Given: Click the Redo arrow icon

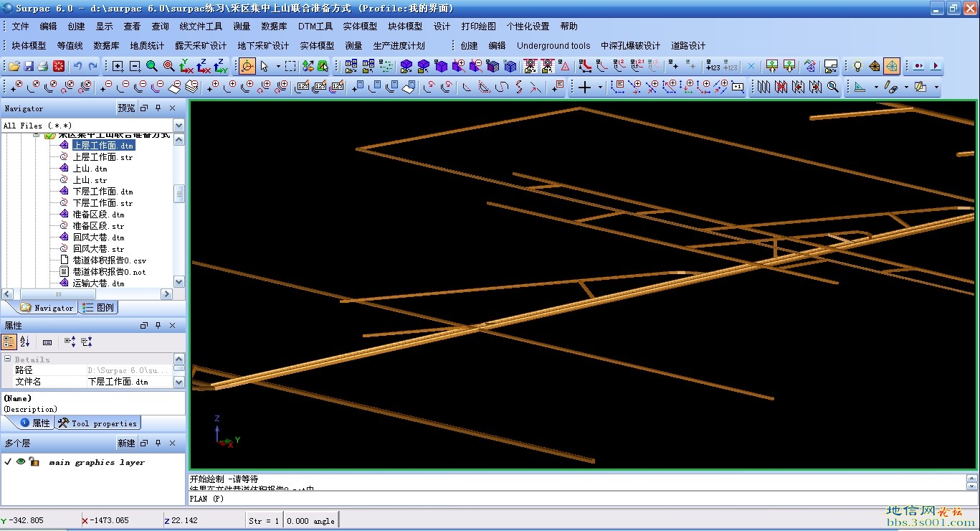Looking at the screenshot, I should (92, 66).
